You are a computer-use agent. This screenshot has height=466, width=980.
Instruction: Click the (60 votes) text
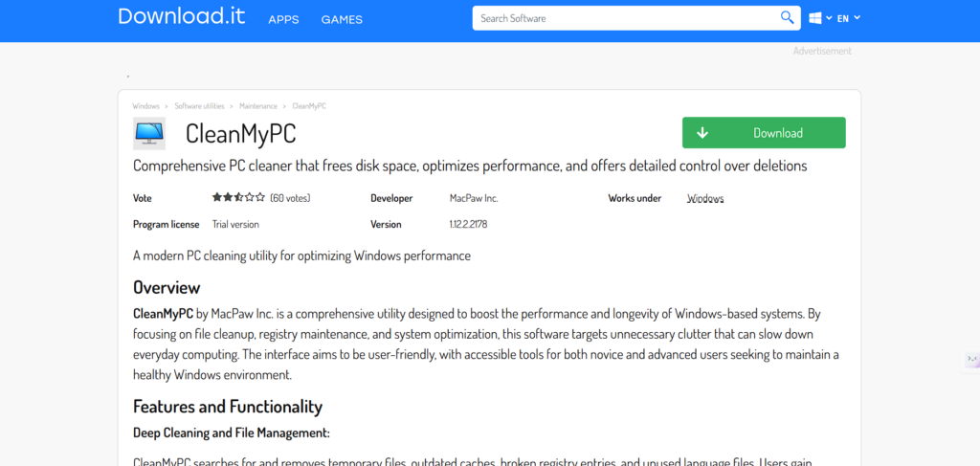click(x=290, y=198)
